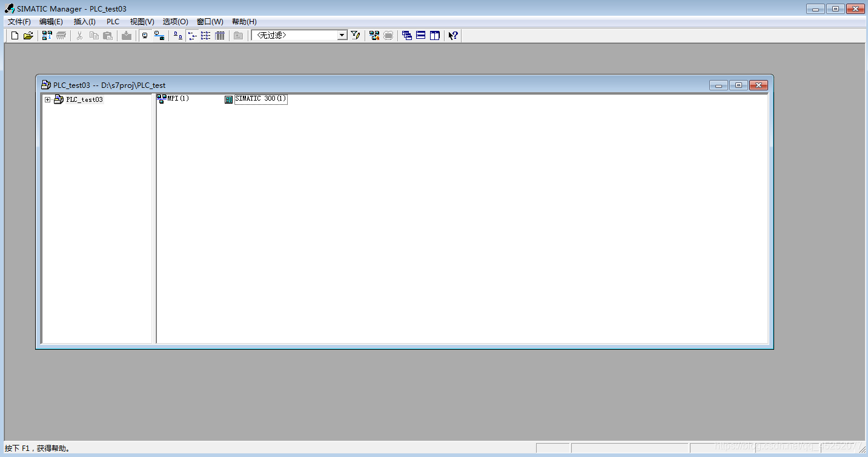Tile windows horizontally via the toolbar
This screenshot has height=457, width=868.
point(421,36)
